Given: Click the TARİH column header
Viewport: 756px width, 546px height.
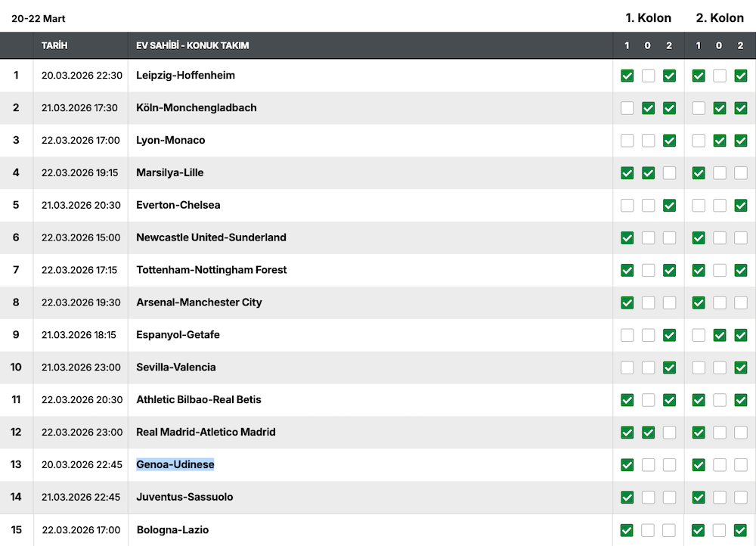Looking at the screenshot, I should [x=54, y=45].
